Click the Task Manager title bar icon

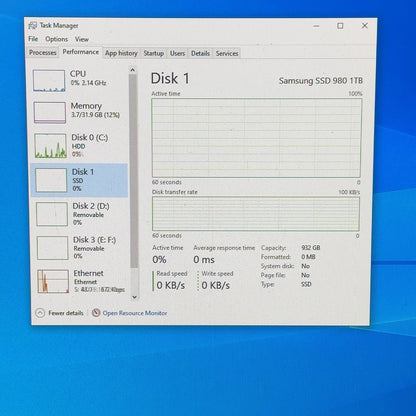[x=33, y=26]
